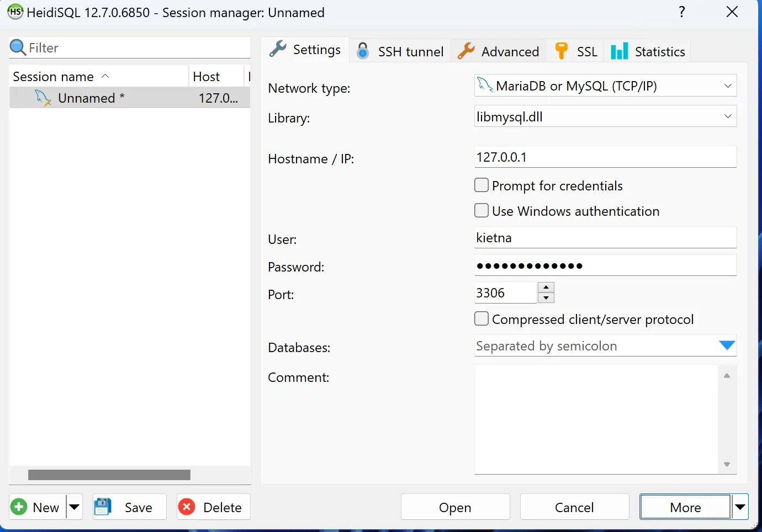Click the Comment text area

596,419
